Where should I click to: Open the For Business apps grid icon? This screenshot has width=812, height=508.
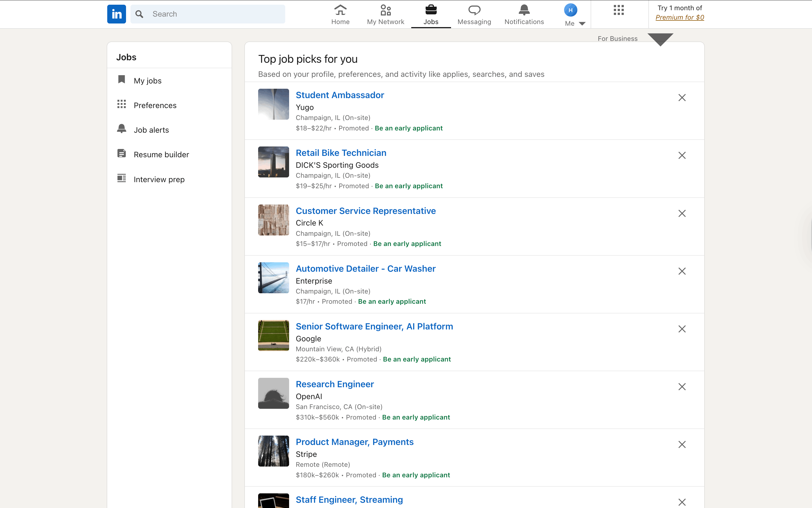point(619,10)
